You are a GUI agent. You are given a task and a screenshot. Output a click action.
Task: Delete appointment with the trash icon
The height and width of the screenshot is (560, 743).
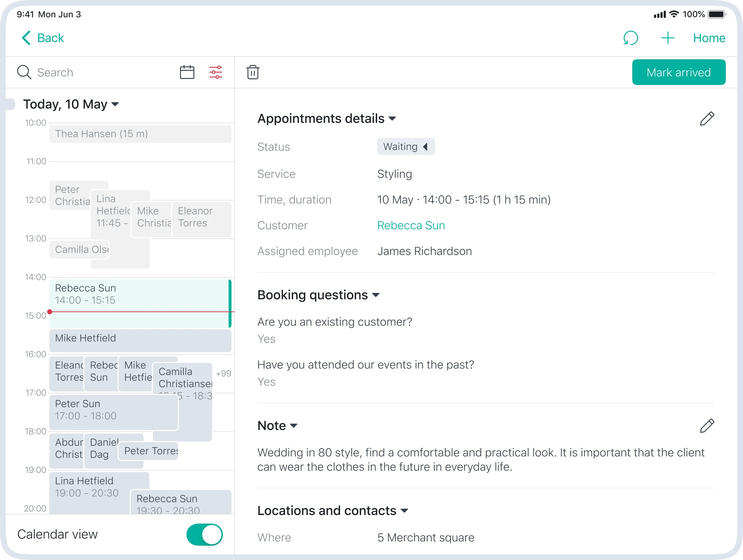click(x=253, y=72)
